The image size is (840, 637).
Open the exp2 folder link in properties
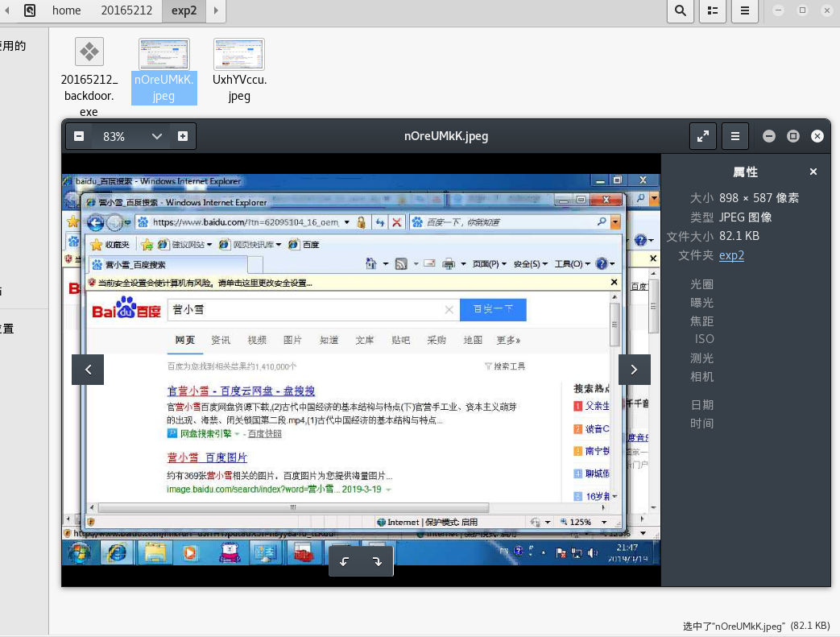click(x=731, y=255)
